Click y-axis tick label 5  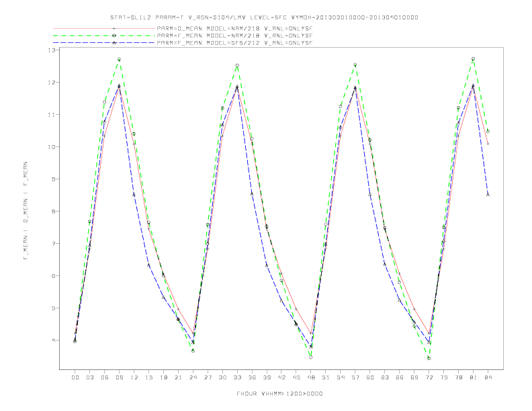(x=54, y=308)
